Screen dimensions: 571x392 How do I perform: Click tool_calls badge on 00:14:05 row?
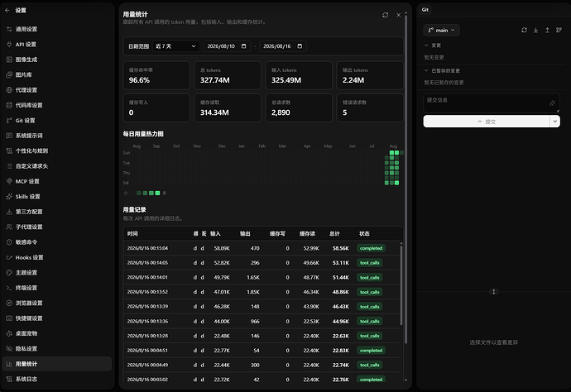click(x=370, y=263)
